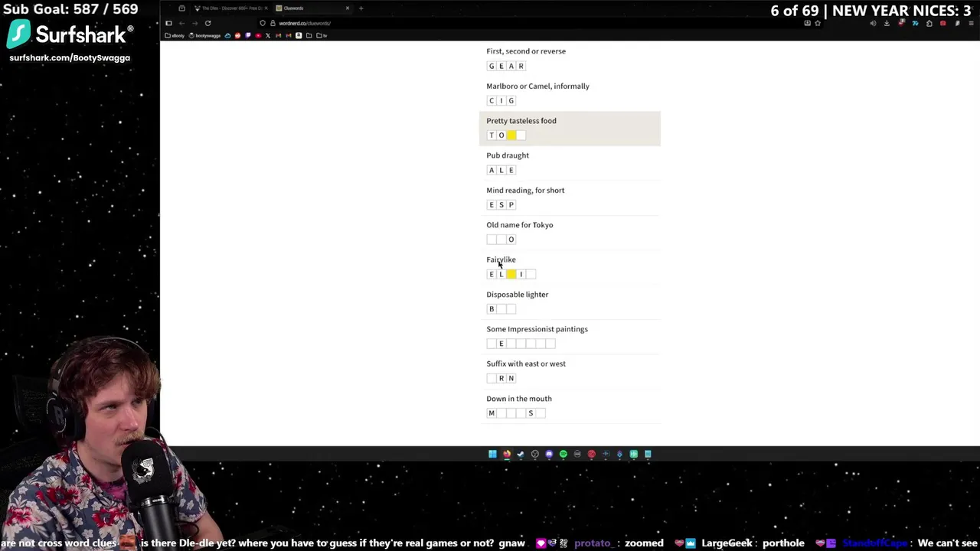980x551 pixels.
Task: Open Discord from the taskbar
Action: tap(549, 454)
